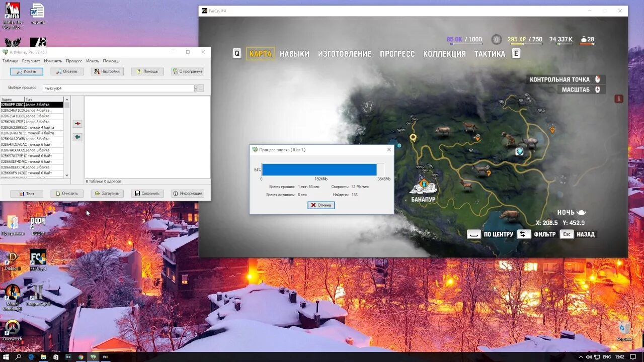Open Настройки settings in ArtMoney
Screen dimensions: 644x362
click(107, 71)
